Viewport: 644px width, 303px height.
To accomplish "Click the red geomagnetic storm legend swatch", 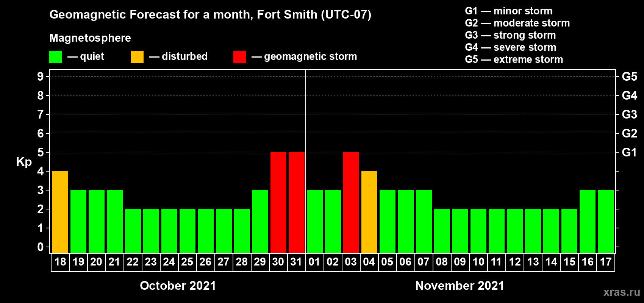I will click(x=239, y=57).
